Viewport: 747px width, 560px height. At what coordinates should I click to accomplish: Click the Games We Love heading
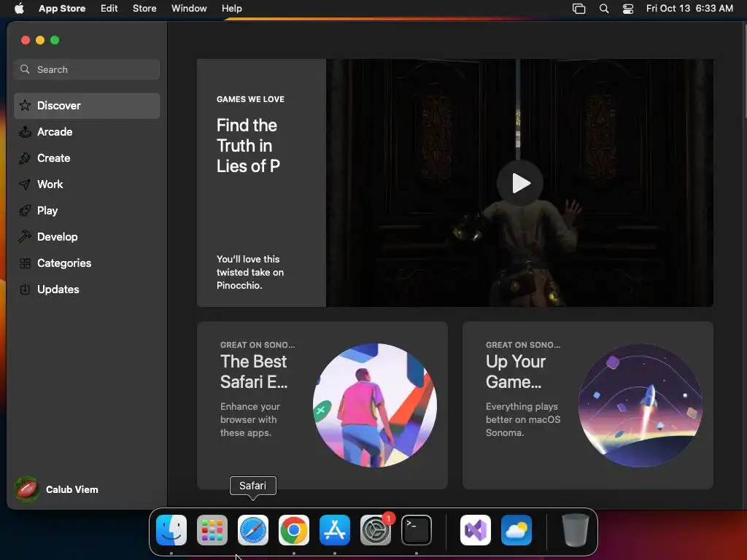click(x=250, y=99)
